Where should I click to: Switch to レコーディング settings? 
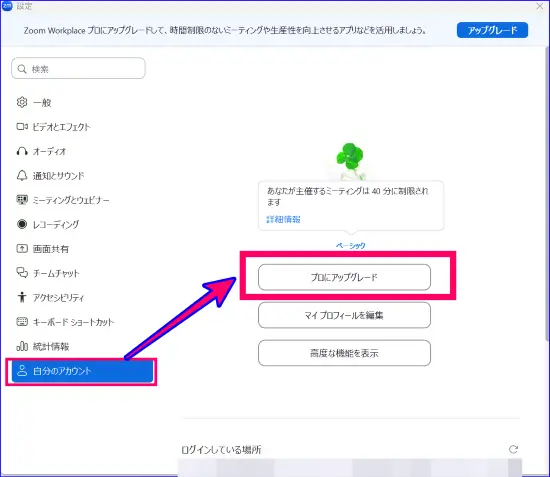click(x=82, y=224)
